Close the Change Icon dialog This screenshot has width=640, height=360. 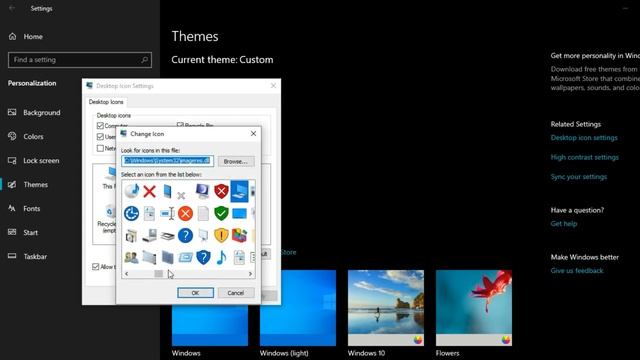click(x=253, y=134)
